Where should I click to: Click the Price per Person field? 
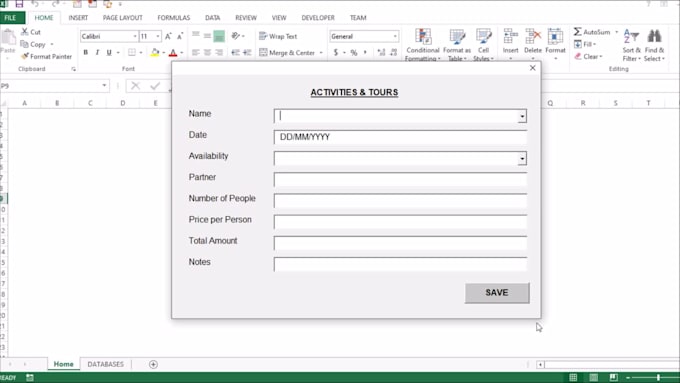[400, 222]
